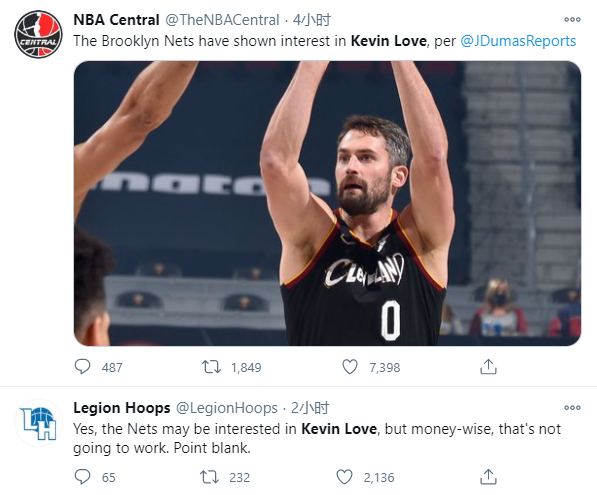Reply to the NBA Central tweet
The image size is (597, 495).
pyautogui.click(x=82, y=367)
